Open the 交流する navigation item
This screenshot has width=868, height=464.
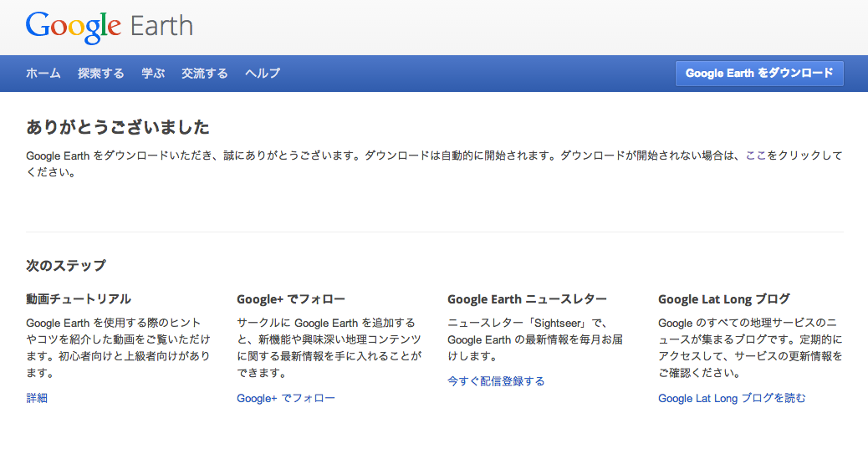point(205,73)
